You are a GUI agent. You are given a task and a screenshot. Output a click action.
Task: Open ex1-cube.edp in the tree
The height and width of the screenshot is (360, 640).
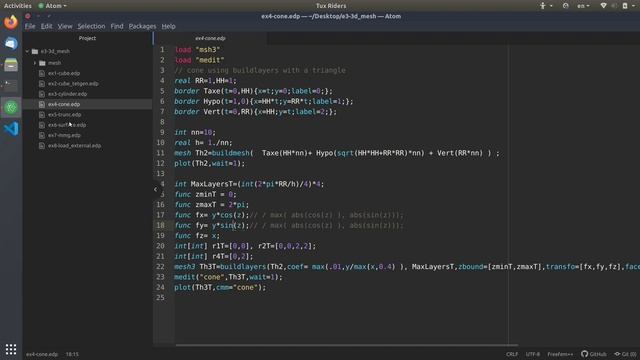(64, 73)
